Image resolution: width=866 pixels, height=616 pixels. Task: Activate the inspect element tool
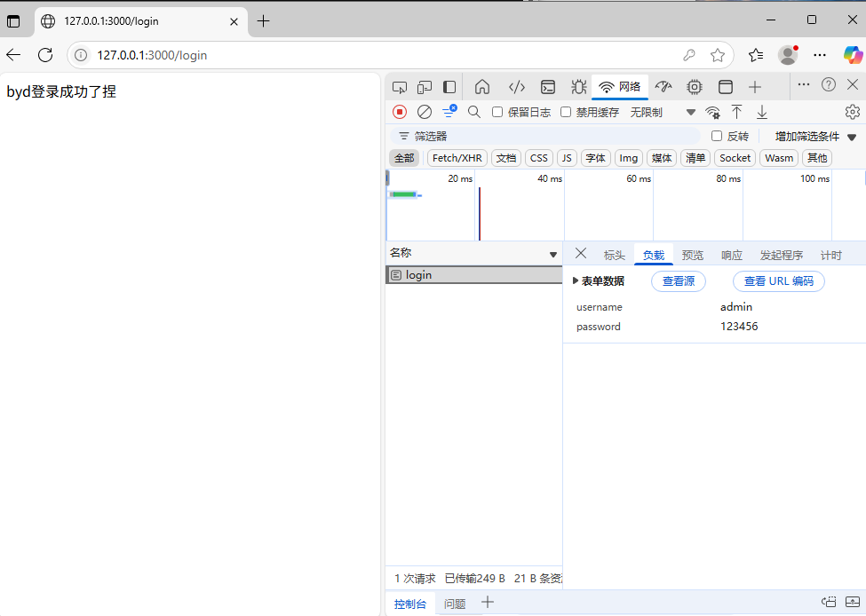400,87
